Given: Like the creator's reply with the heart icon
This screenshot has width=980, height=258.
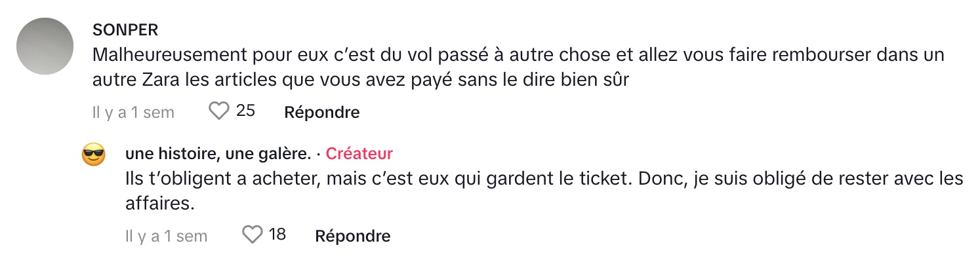Looking at the screenshot, I should coord(253,234).
